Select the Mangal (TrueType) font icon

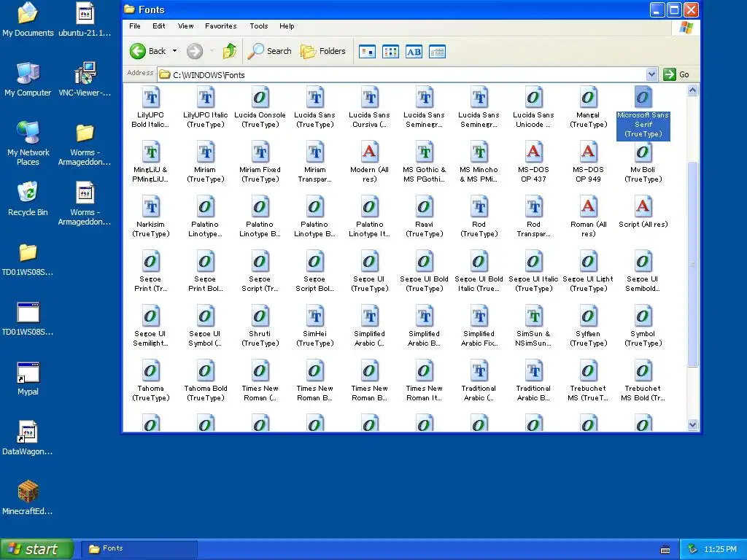point(588,108)
